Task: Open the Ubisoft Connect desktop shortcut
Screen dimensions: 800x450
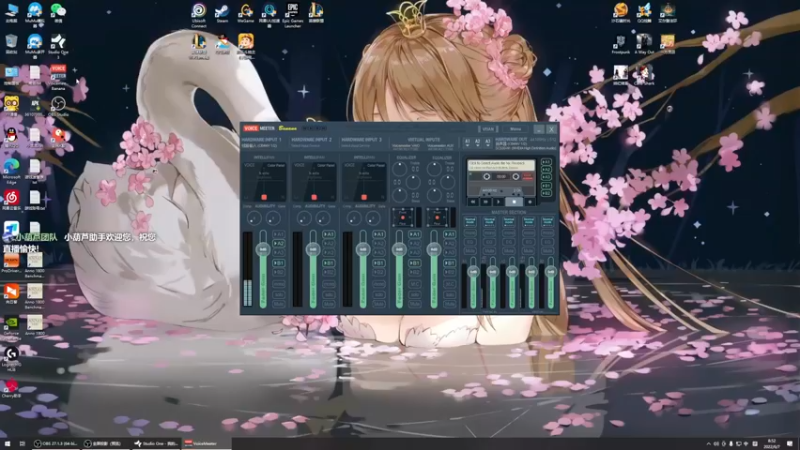Action: coord(198,15)
